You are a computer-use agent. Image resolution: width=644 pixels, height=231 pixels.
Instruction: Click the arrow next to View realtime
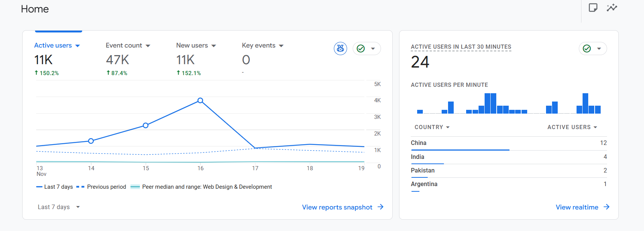point(606,207)
